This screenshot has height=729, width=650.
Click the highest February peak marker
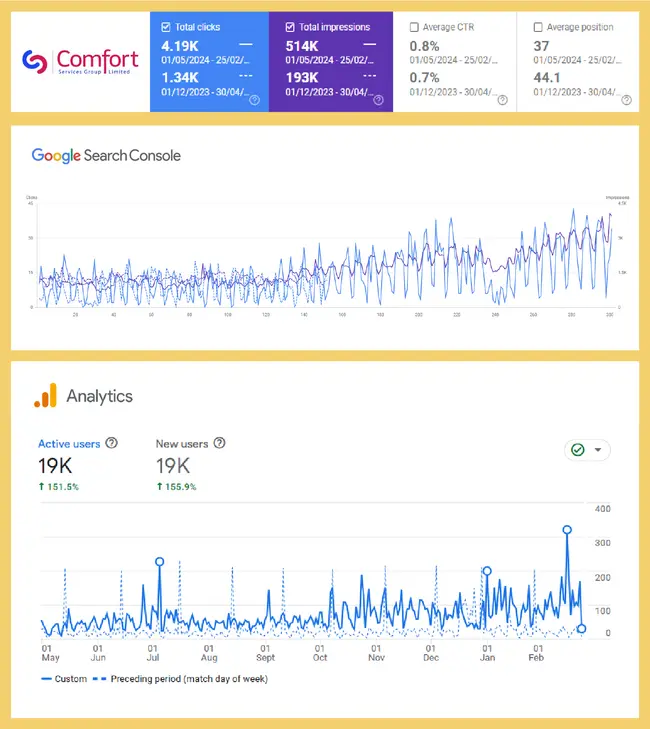(567, 530)
